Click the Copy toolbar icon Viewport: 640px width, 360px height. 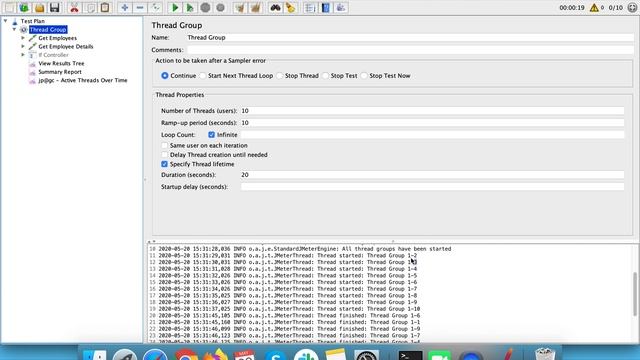(90, 7)
